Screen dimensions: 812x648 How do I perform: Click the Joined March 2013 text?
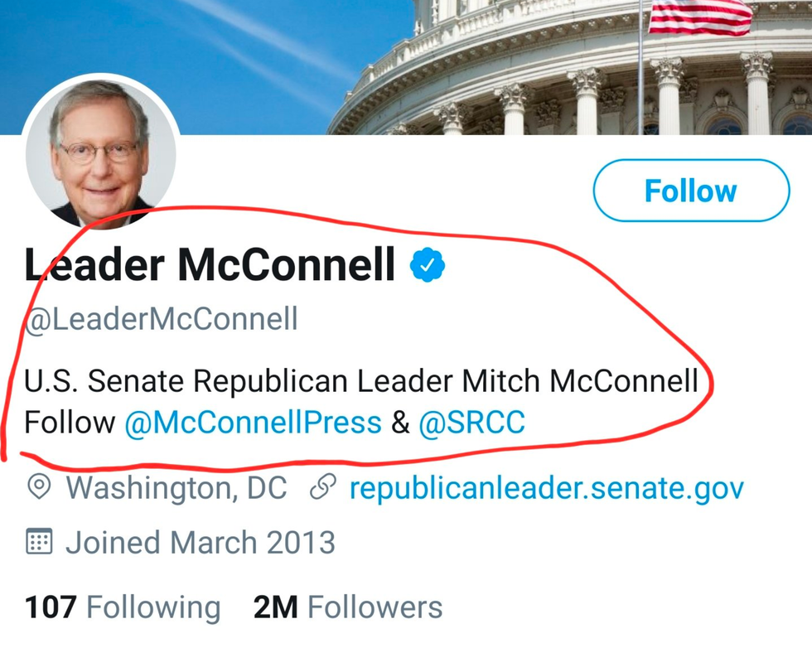click(200, 542)
